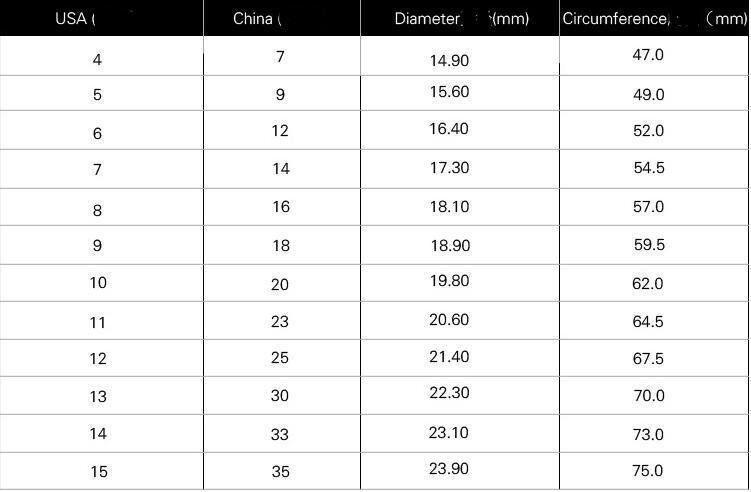
Task: Select the 47.0 circumference cell
Action: tap(648, 55)
